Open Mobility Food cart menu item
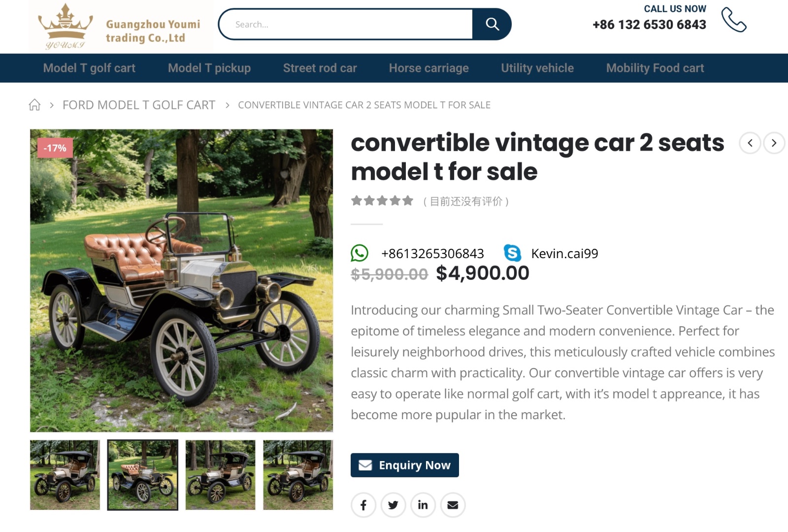 coord(655,68)
